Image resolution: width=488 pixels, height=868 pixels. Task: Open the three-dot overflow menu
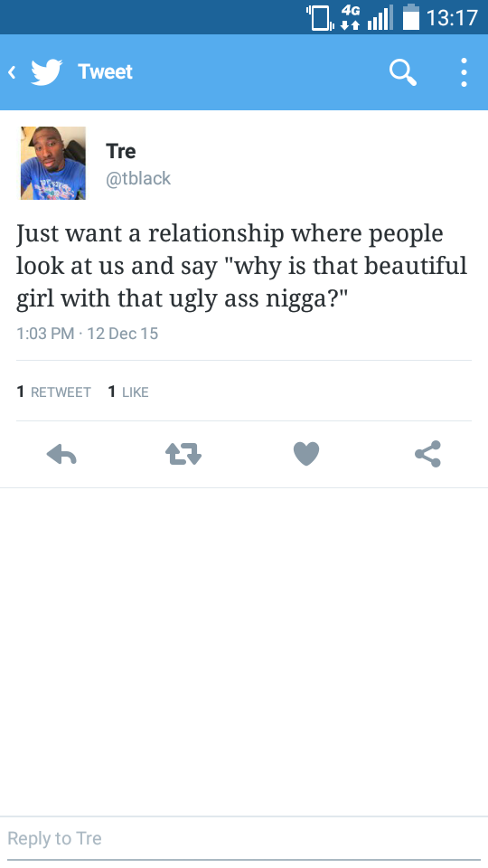coord(464,72)
